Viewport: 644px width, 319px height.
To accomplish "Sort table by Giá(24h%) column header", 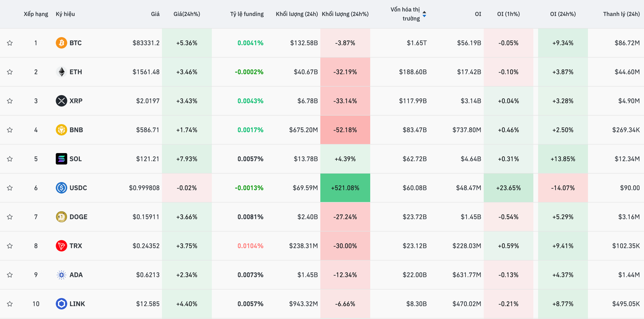I will coord(186,14).
